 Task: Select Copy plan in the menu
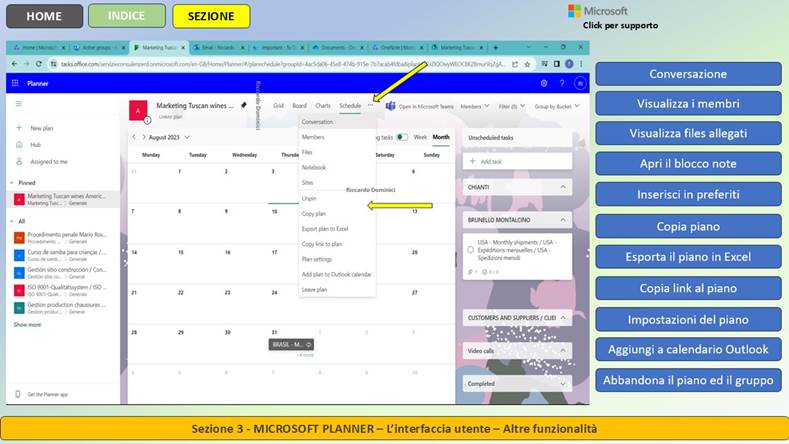[x=337, y=213]
